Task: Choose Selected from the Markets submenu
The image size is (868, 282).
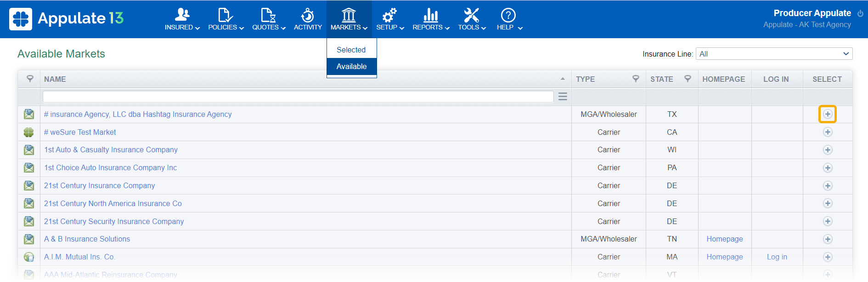Action: pos(351,50)
